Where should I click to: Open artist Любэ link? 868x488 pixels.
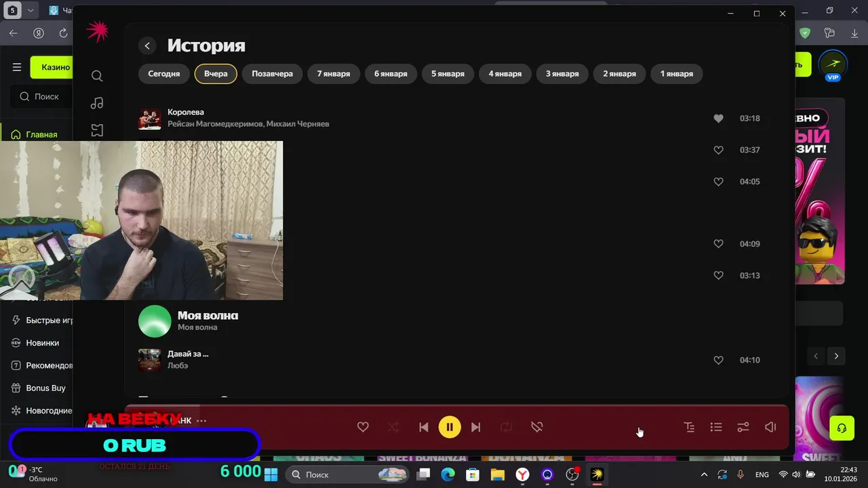coord(178,366)
